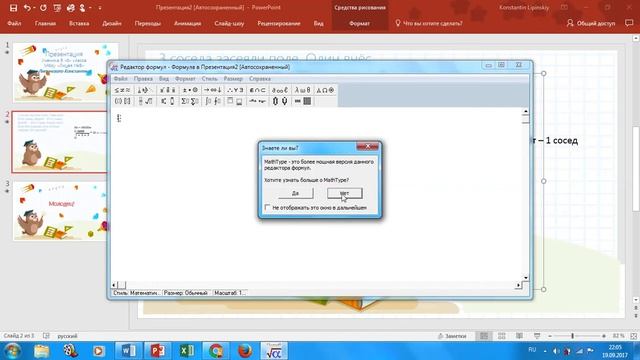The height and width of the screenshot is (360, 640).
Task: Open relational symbols palette (≤≠≈)
Action: [122, 90]
